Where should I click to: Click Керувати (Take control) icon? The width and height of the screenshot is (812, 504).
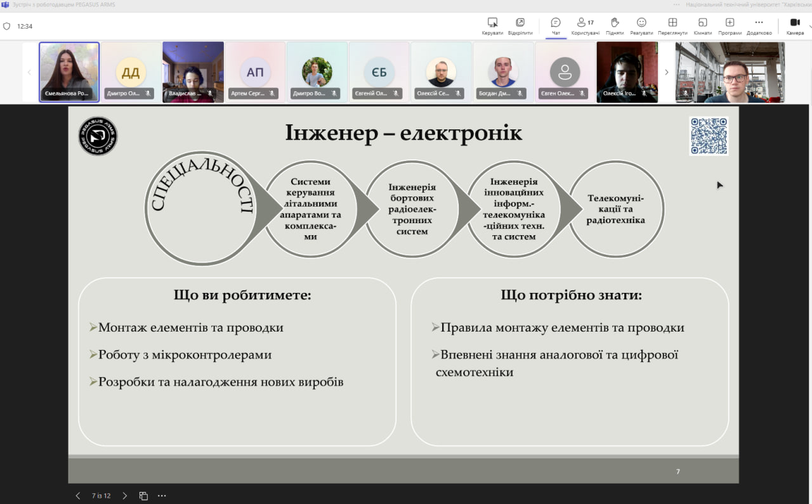pos(492,25)
